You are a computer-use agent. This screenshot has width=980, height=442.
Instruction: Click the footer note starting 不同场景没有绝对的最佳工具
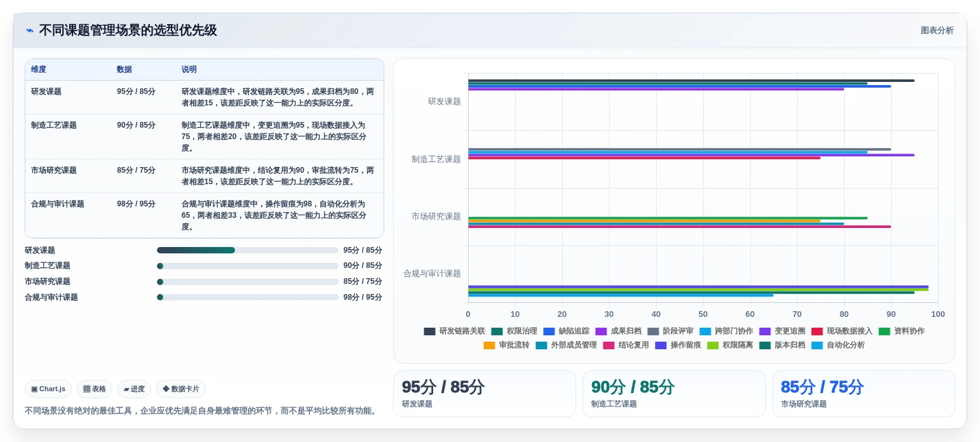tap(202, 411)
